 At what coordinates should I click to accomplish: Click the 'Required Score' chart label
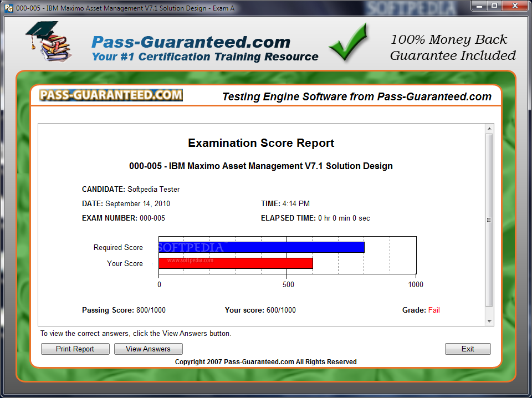[x=118, y=247]
